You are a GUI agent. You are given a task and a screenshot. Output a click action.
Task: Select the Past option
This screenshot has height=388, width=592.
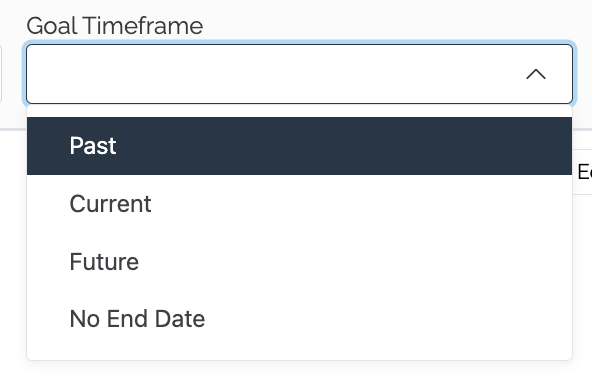(299, 146)
